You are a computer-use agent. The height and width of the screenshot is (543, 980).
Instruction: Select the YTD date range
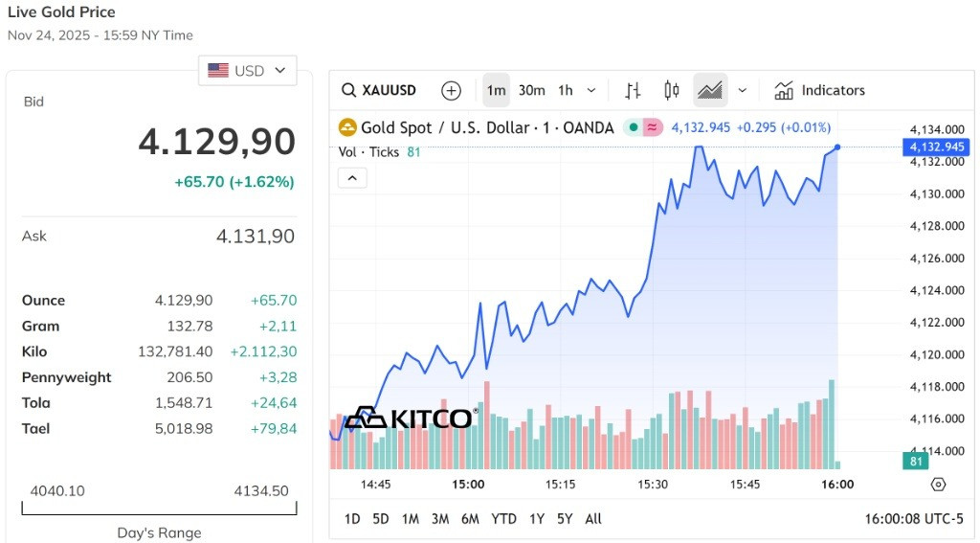[503, 519]
